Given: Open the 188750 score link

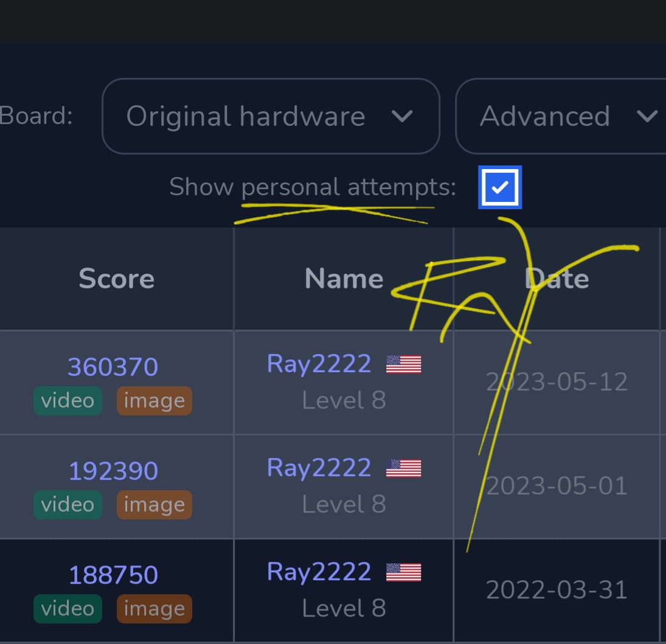Looking at the screenshot, I should click(x=113, y=575).
